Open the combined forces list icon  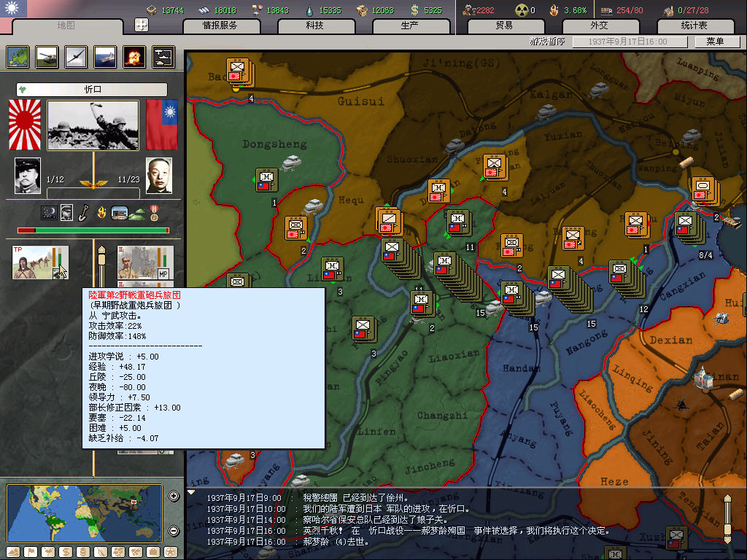163,57
